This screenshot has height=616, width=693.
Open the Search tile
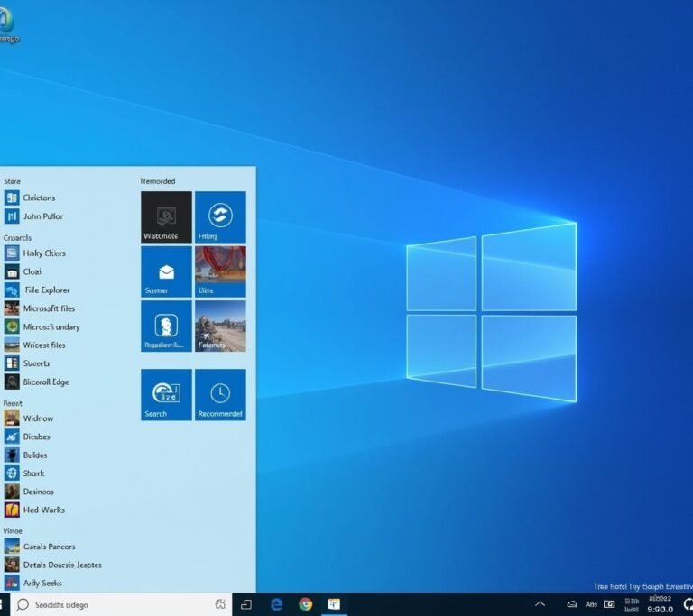click(x=166, y=395)
